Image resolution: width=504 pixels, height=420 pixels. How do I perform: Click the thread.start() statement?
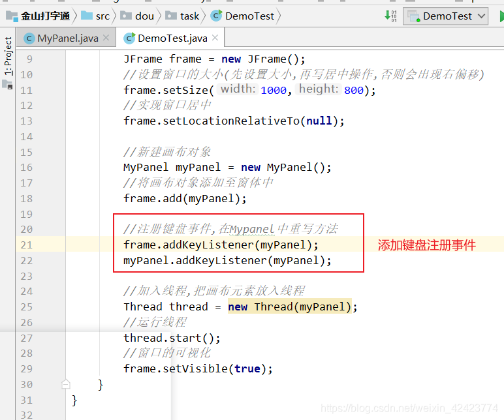[x=172, y=338]
